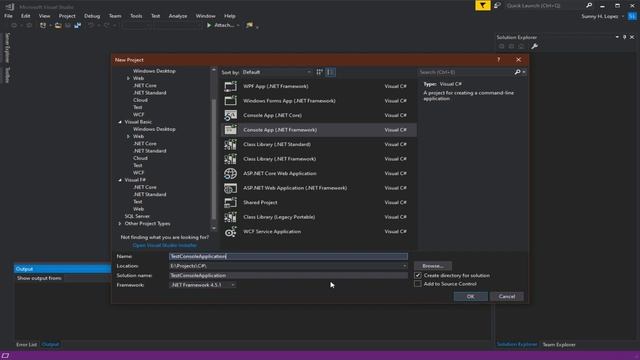This screenshot has width=640, height=360.
Task: Click the find-in-files icon right of Attach
Action: pyautogui.click(x=249, y=25)
